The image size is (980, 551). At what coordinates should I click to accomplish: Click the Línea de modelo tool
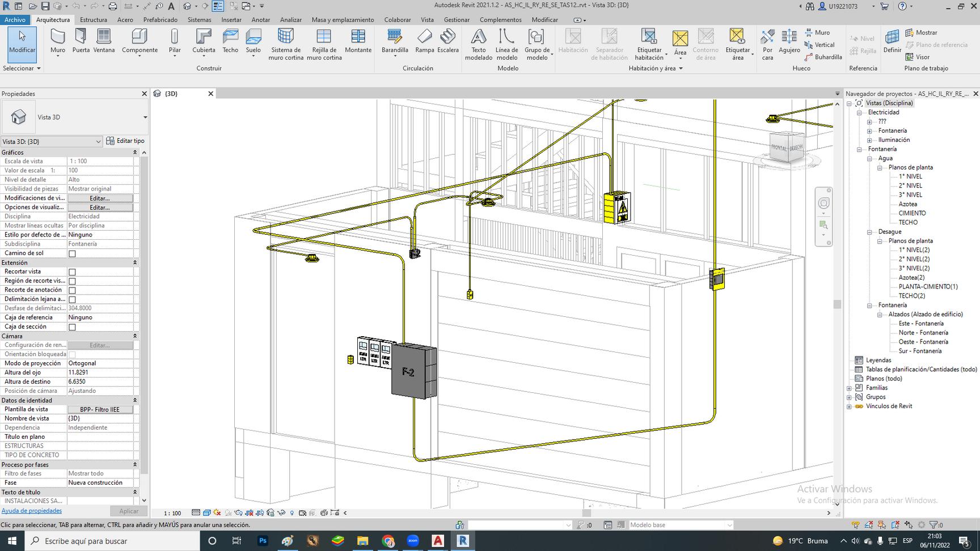point(506,44)
